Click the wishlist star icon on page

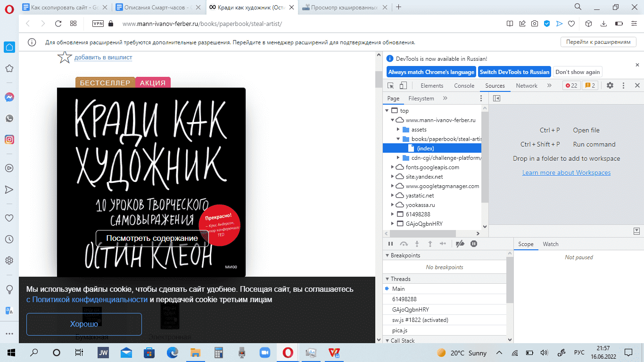pyautogui.click(x=64, y=57)
